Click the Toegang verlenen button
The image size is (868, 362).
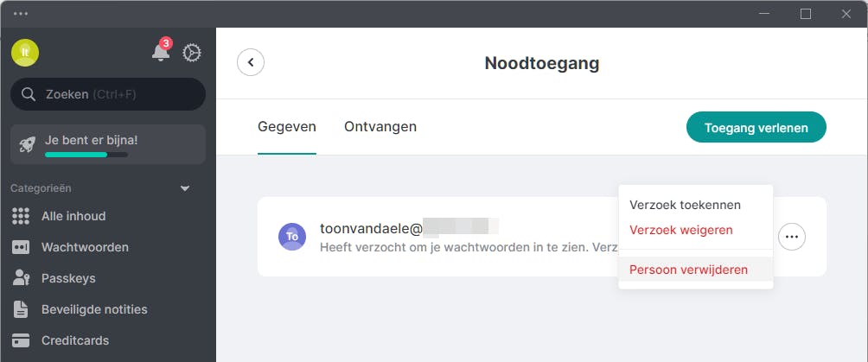click(x=756, y=128)
